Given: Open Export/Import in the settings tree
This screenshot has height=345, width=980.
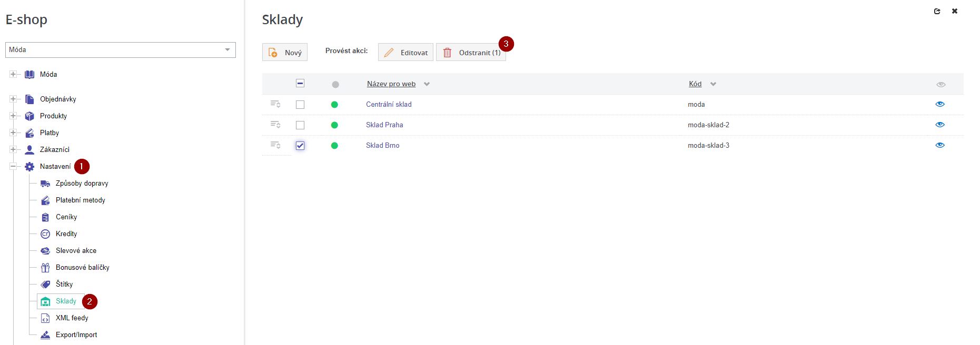Looking at the screenshot, I should click(x=76, y=335).
